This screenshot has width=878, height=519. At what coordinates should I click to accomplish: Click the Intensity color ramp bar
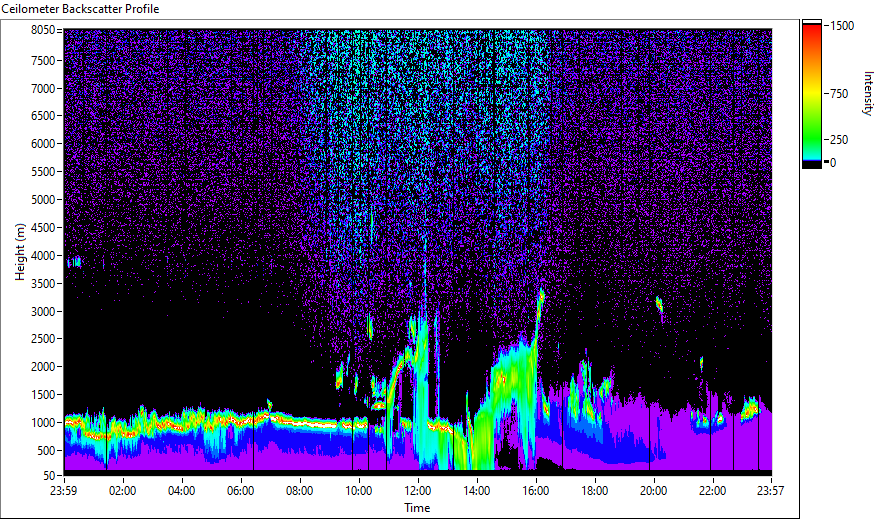point(811,94)
